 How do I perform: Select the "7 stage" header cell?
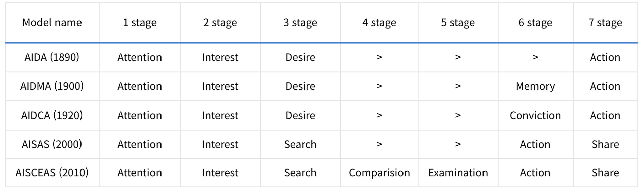click(605, 23)
